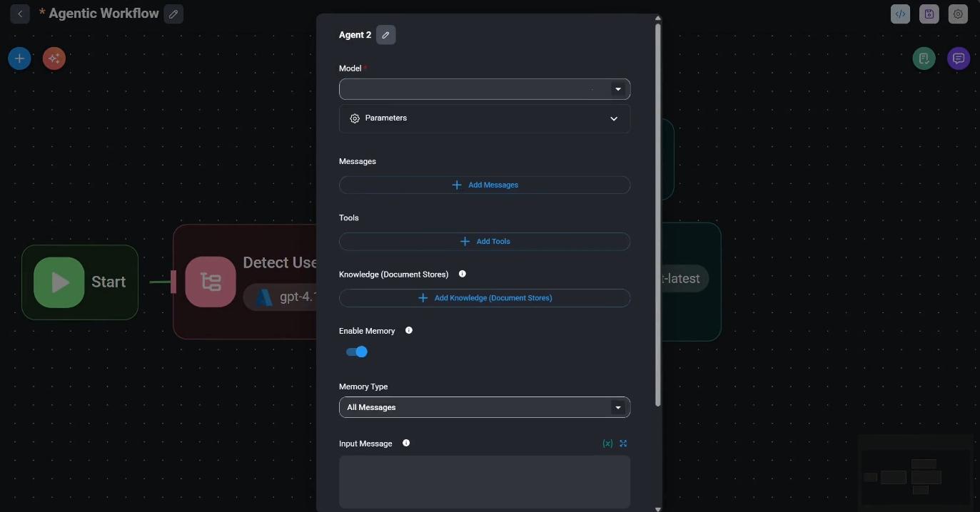Open the purple chat bubble button
The image size is (980, 512).
tap(959, 58)
